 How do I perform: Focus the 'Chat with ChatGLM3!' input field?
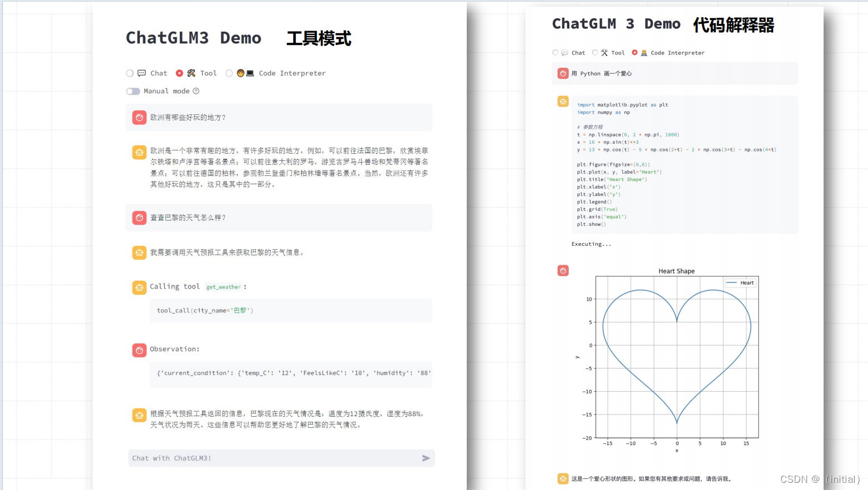pos(281,458)
